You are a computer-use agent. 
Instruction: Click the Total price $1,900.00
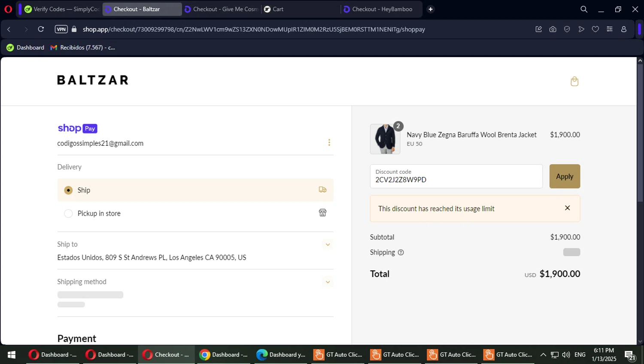pyautogui.click(x=560, y=274)
